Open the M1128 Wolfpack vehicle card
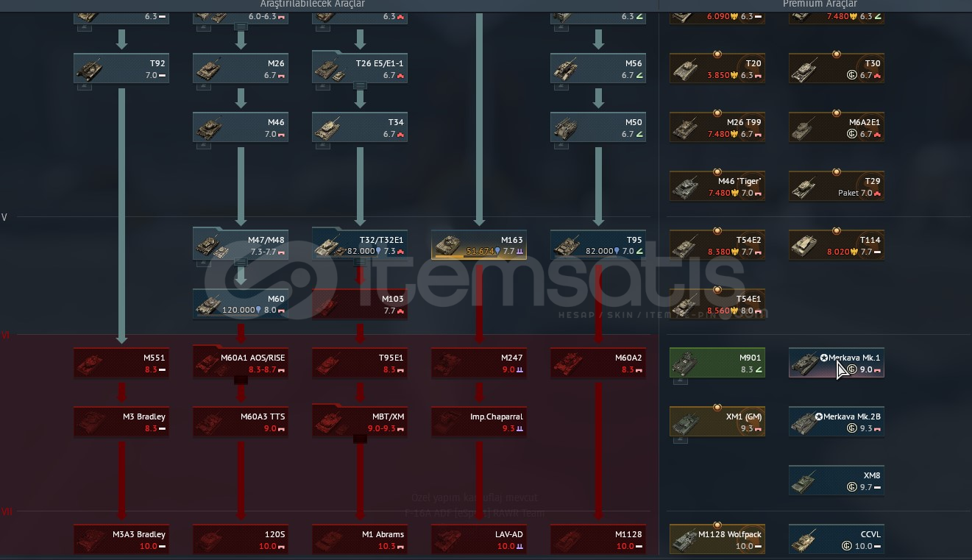This screenshot has height=560, width=972. click(717, 539)
